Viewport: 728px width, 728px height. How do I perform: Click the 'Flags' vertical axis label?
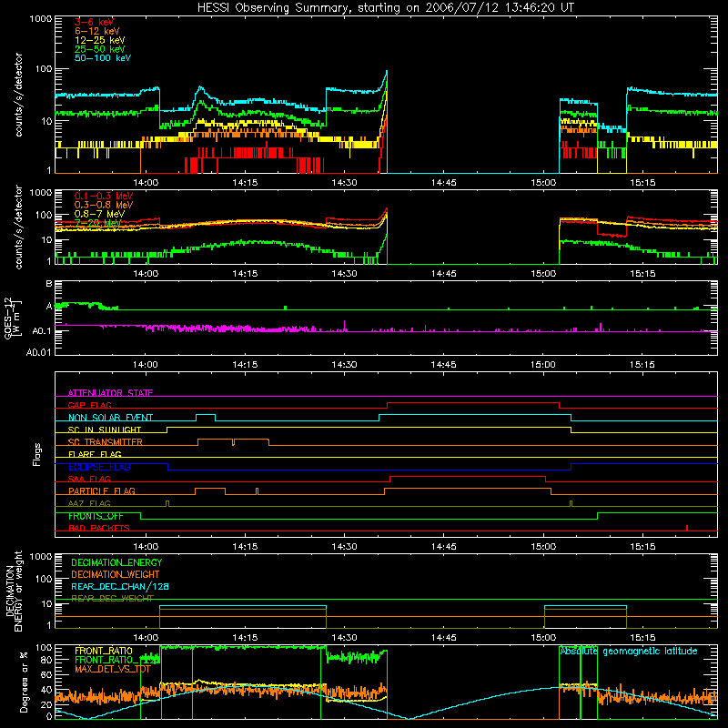point(37,454)
